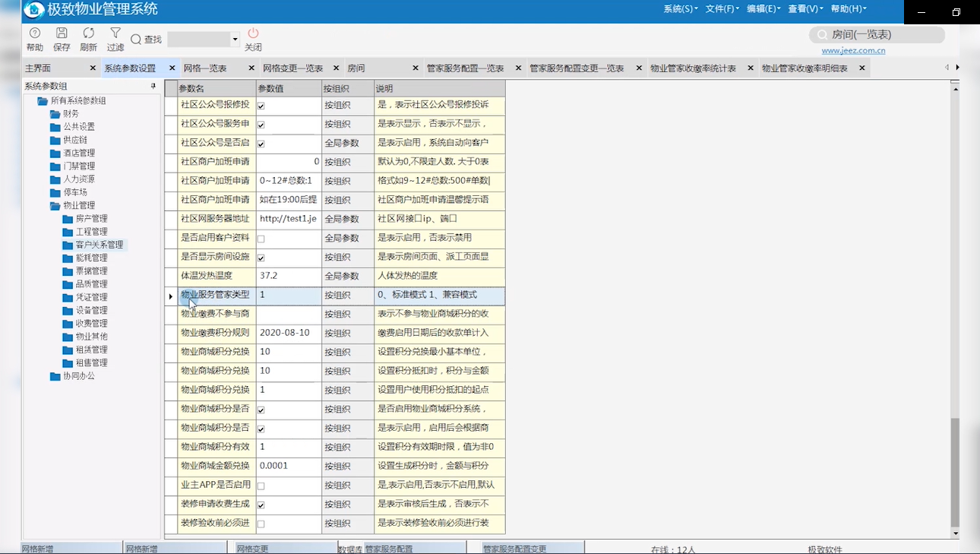Click the tab strip scroll-right arrow
This screenshot has width=980, height=554.
click(957, 68)
